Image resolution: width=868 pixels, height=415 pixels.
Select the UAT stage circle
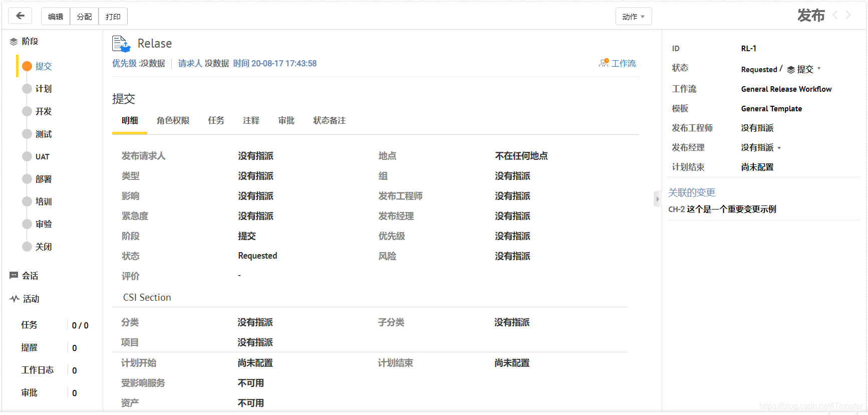click(27, 156)
